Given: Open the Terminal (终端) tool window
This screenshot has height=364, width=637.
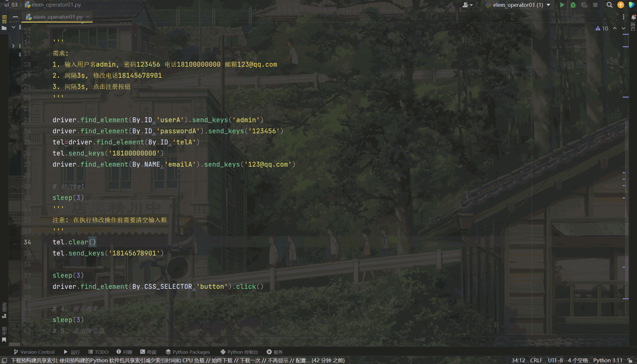Looking at the screenshot, I should [x=148, y=352].
